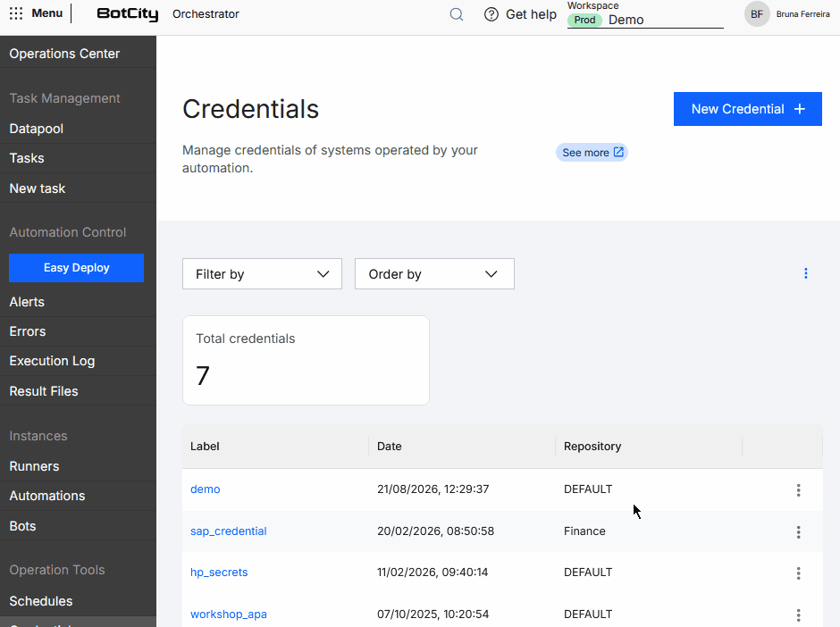Click the Total credentials card
The image size is (840, 627).
[x=306, y=360]
